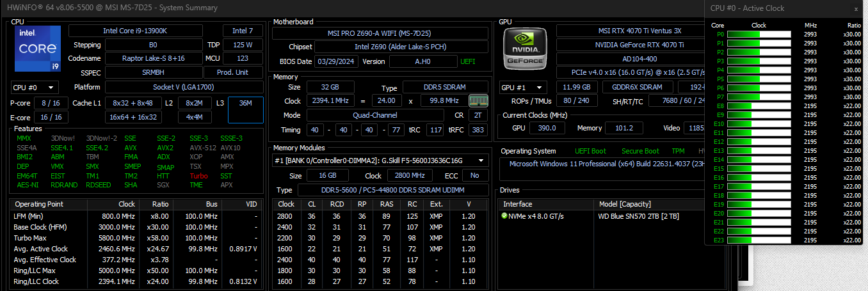
Task: Click the 32 GB memory size field
Action: (330, 87)
